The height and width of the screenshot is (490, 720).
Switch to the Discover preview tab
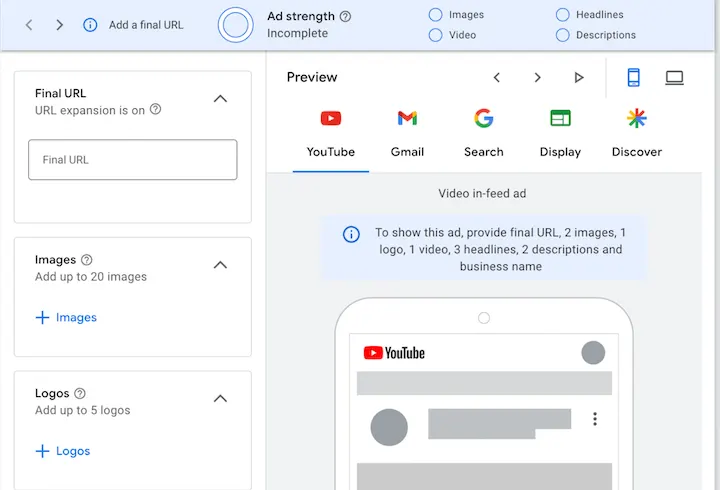pyautogui.click(x=636, y=134)
